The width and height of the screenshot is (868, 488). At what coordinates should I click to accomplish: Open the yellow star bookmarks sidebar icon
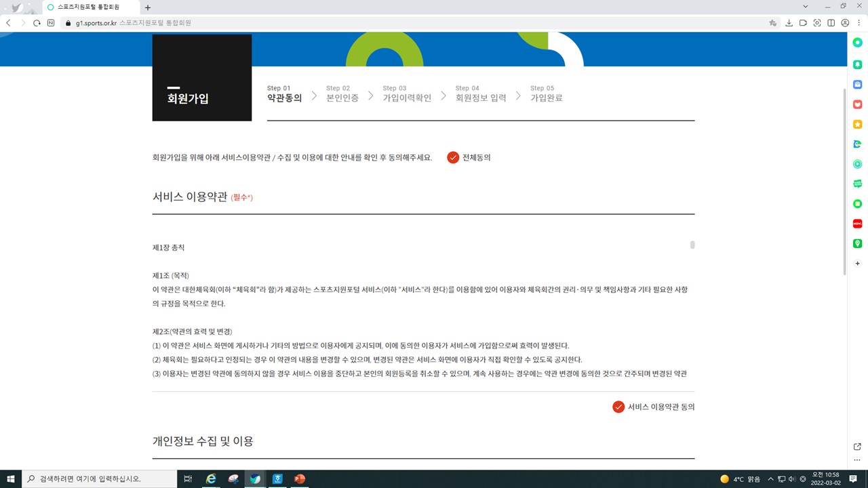pos(857,124)
